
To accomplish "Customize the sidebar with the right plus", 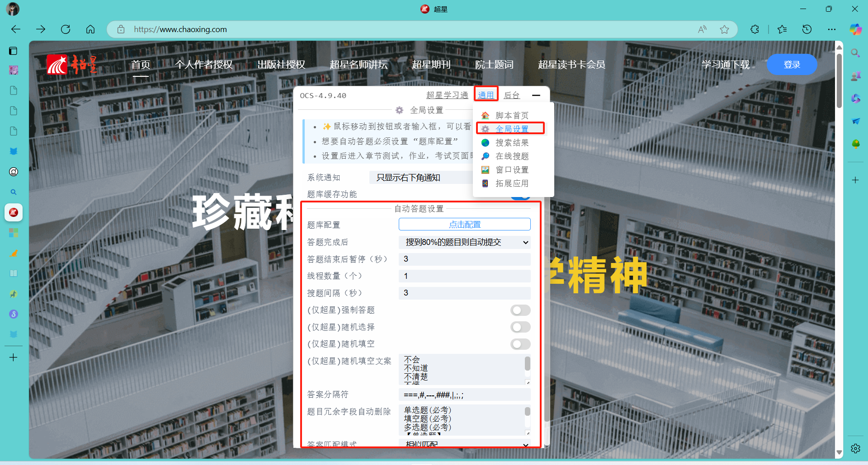I will tap(855, 180).
